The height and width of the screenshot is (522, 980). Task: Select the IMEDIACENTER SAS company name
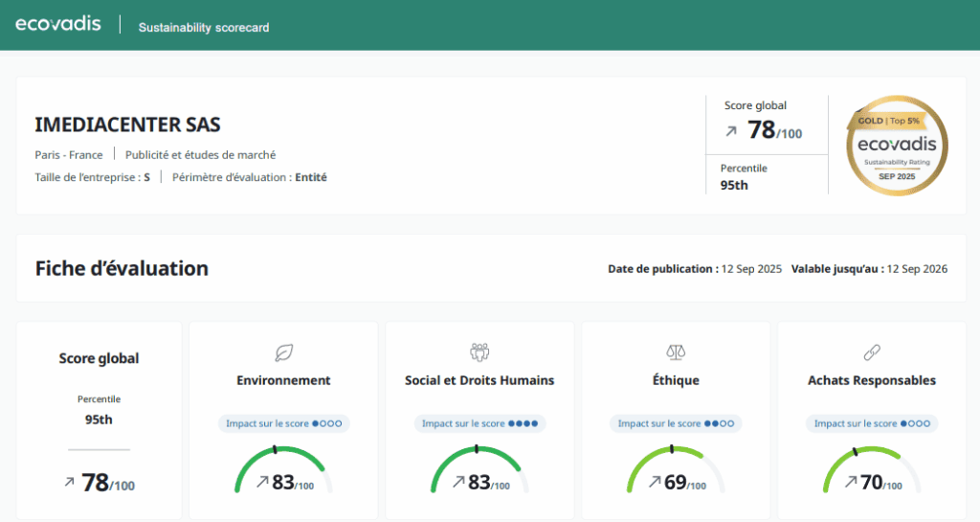pyautogui.click(x=127, y=125)
